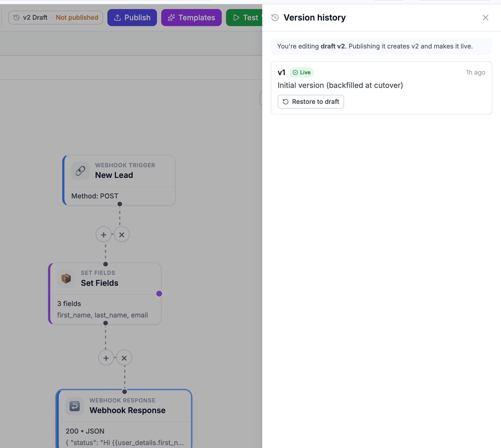Open the Templates gallery
Viewport: 501px width, 448px height.
point(191,18)
